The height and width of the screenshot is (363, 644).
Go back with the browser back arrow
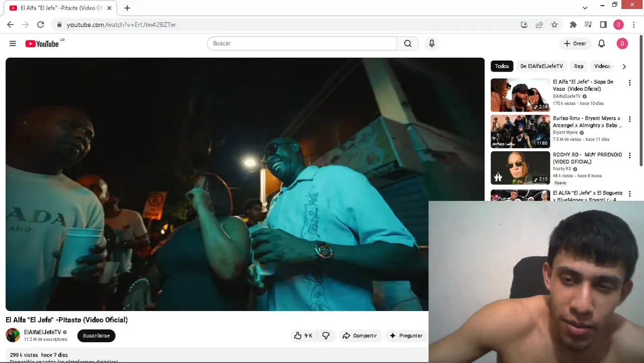point(11,24)
